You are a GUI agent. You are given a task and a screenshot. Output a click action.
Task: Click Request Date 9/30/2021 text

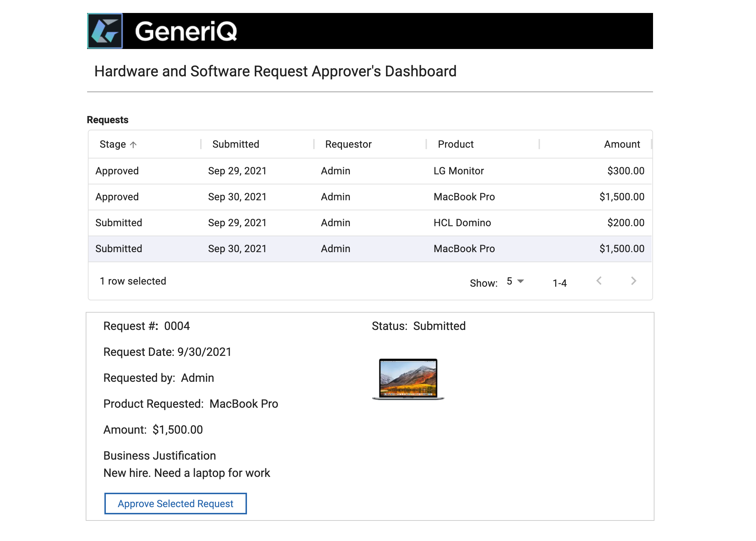(x=167, y=352)
